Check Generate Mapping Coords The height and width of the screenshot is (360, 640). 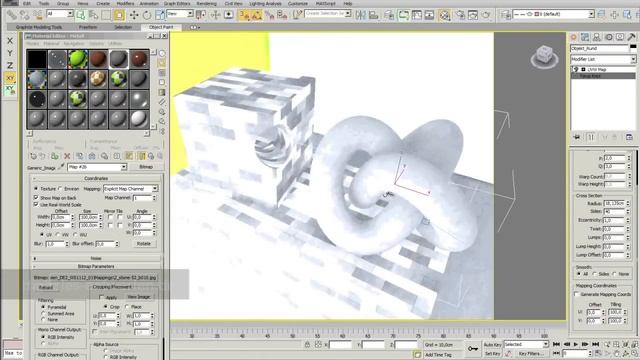click(577, 294)
